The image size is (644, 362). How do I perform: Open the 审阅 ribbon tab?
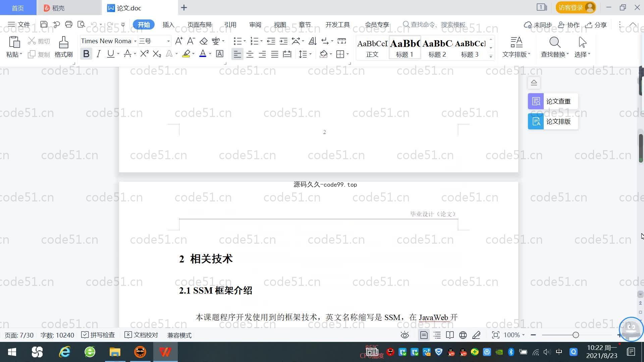tap(255, 24)
